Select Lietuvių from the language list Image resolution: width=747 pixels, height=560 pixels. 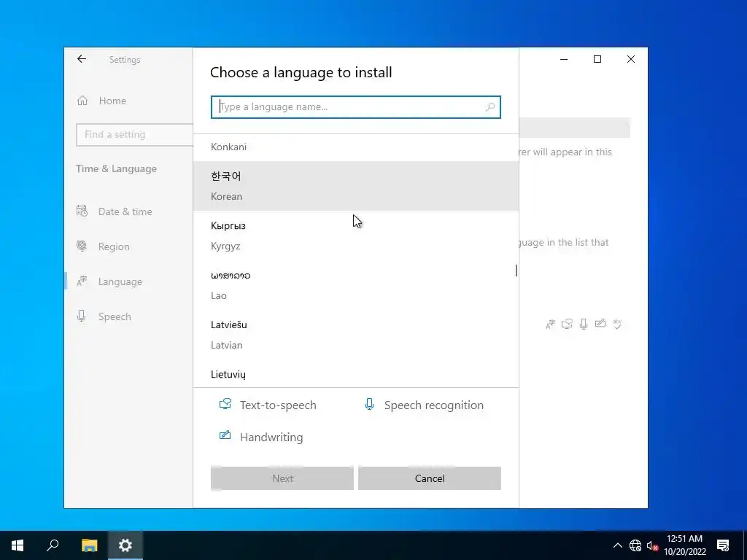point(355,374)
